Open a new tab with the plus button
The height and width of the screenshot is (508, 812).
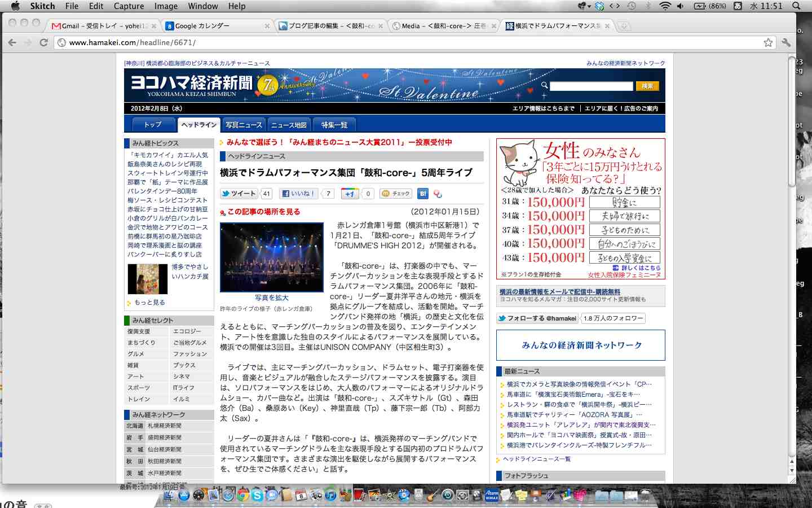click(x=624, y=26)
